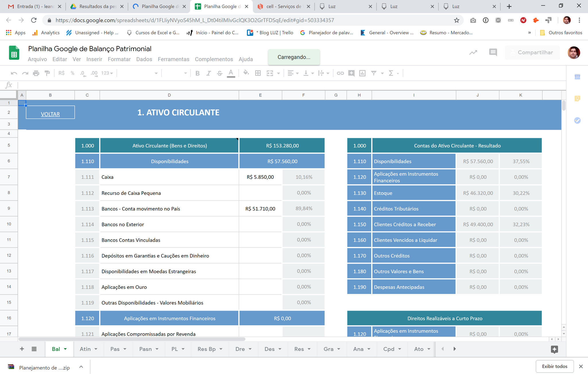588x376 pixels.
Task: Open the Dre tab dropdown arrow
Action: point(250,349)
